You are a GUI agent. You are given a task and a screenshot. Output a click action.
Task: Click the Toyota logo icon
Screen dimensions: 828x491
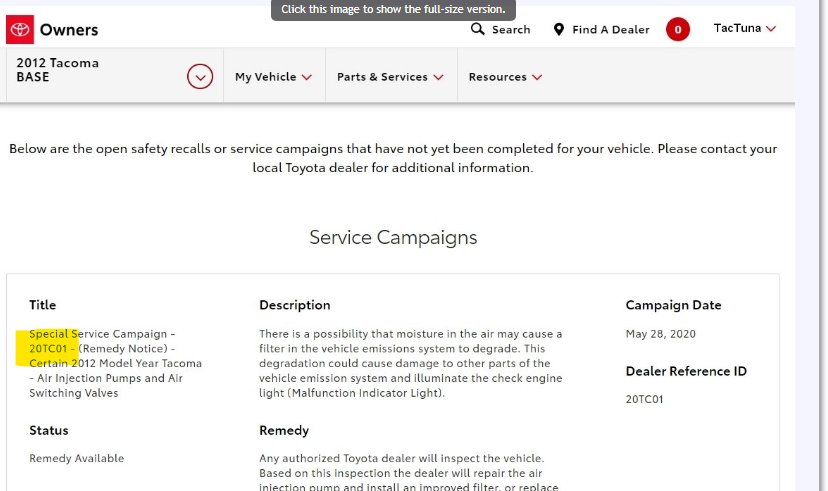point(20,30)
